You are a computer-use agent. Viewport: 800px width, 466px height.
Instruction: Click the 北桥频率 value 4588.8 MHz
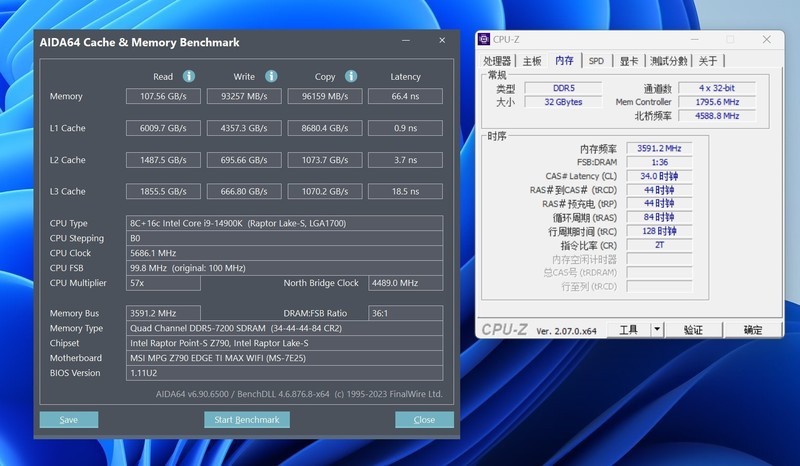717,116
